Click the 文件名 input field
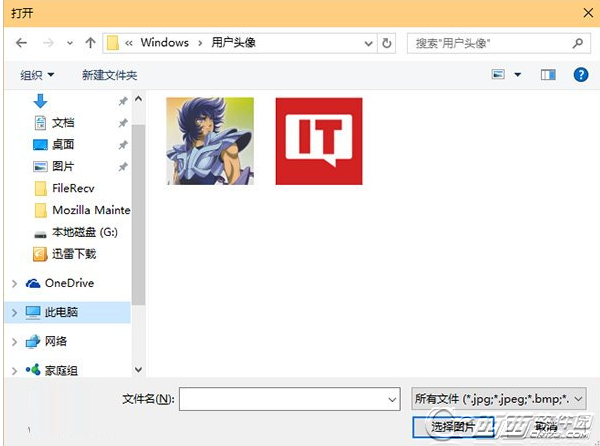Screen dimensions: 600x446 pyautogui.click(x=290, y=399)
